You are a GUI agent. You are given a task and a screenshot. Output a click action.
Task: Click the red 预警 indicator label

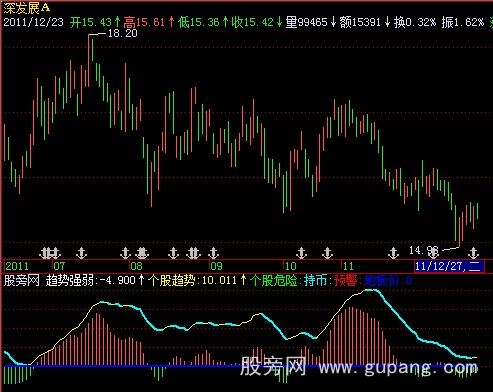pyautogui.click(x=345, y=280)
